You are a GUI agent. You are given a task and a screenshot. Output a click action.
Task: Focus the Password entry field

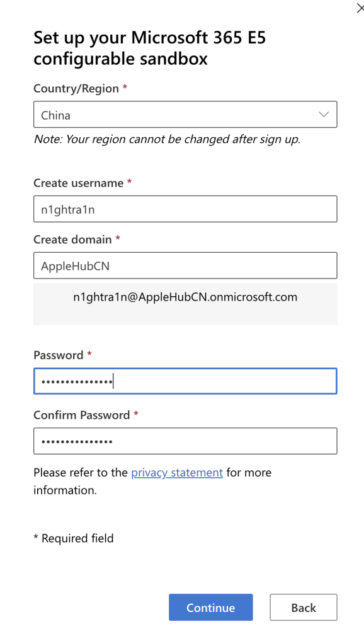point(185,380)
